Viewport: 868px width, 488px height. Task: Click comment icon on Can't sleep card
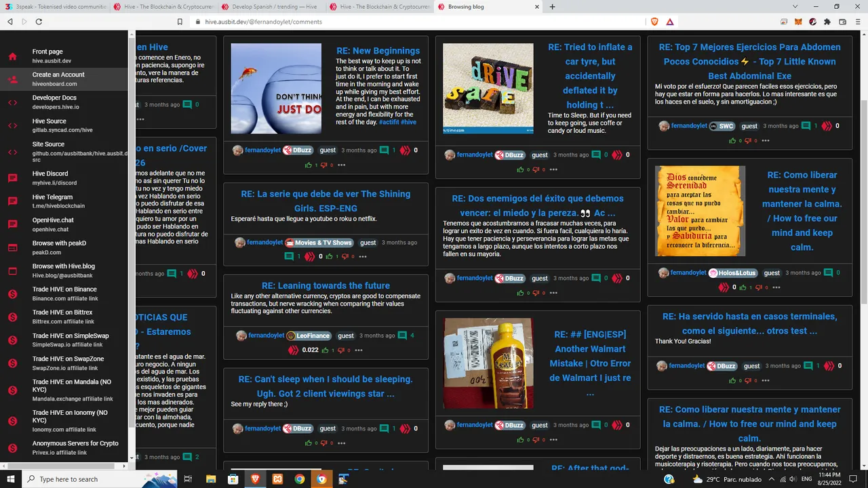(384, 428)
